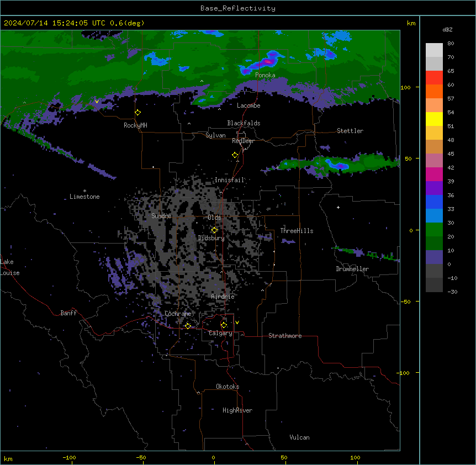The width and height of the screenshot is (476, 465).
Task: Select the yellow 51-54 dBZ color swatch
Action: point(434,119)
